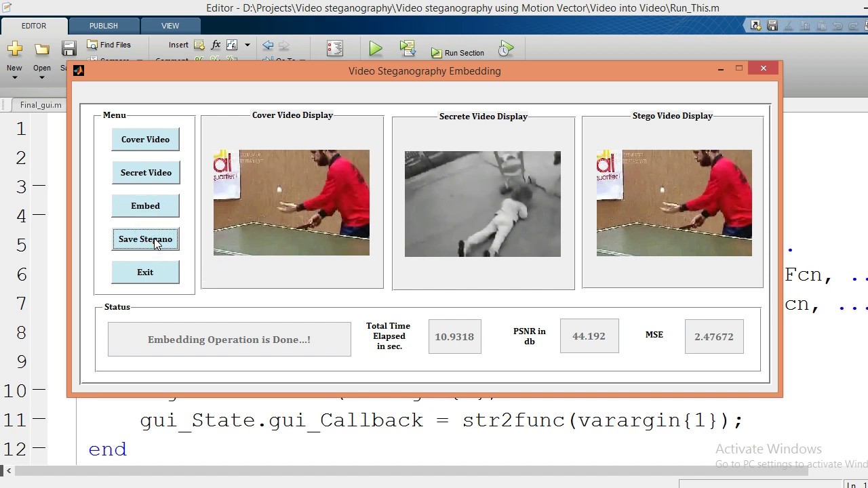
Task: Click the editor horizontal scrollbar left arrow
Action: pyautogui.click(x=9, y=471)
